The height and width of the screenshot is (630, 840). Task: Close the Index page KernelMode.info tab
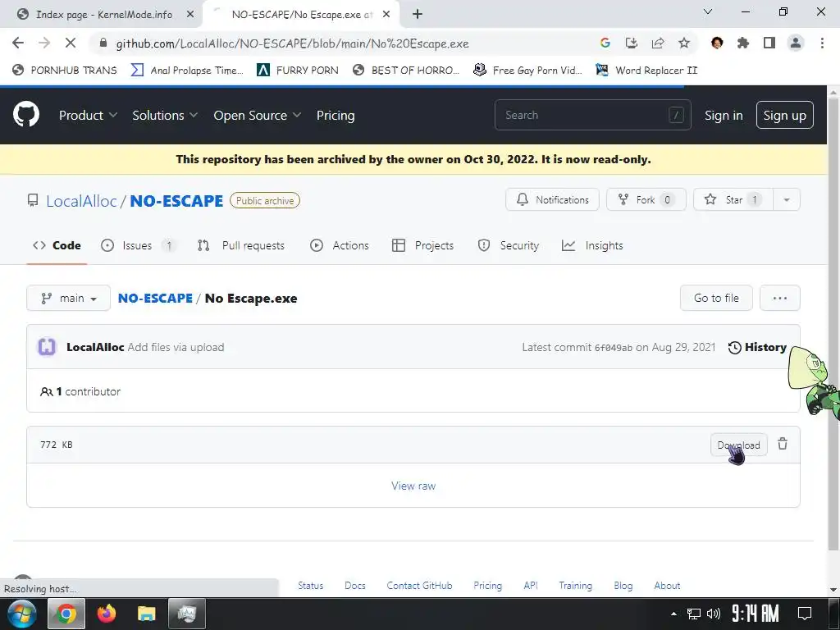click(189, 15)
